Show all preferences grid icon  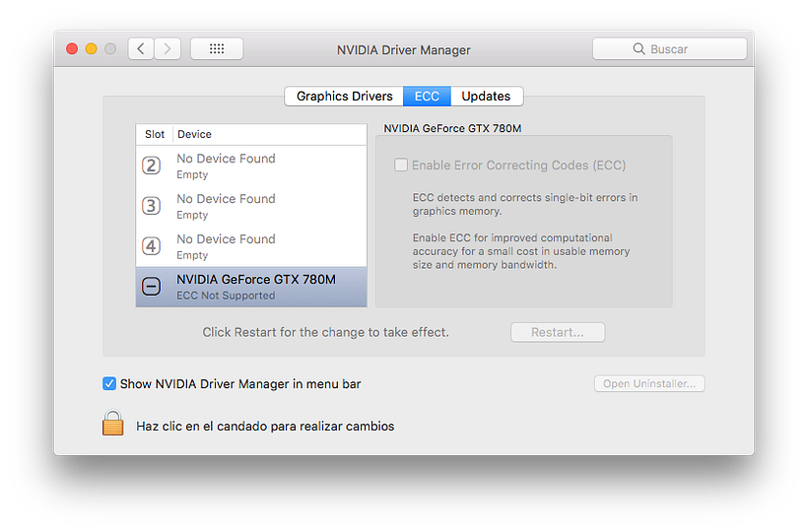[x=217, y=49]
